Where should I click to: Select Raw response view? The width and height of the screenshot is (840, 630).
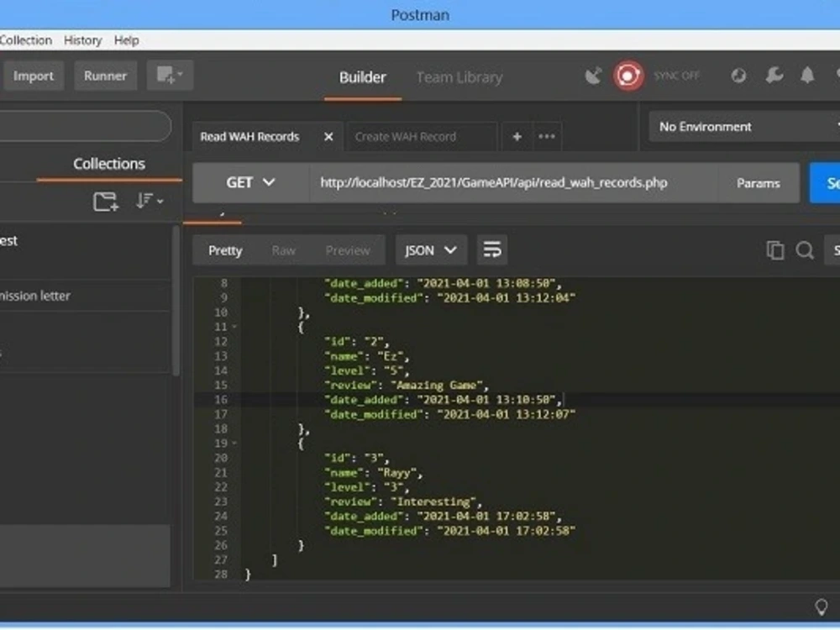(283, 250)
